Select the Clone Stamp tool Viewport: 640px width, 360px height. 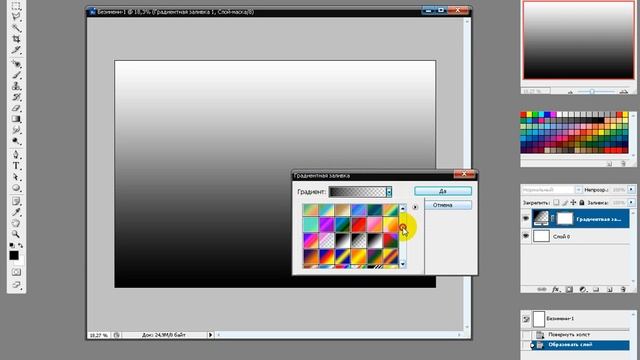(x=16, y=86)
